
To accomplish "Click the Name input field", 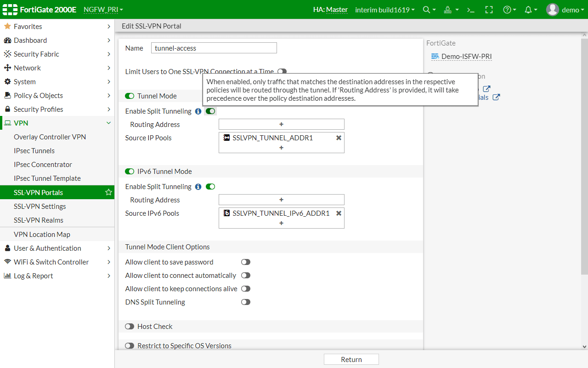I will coord(214,48).
